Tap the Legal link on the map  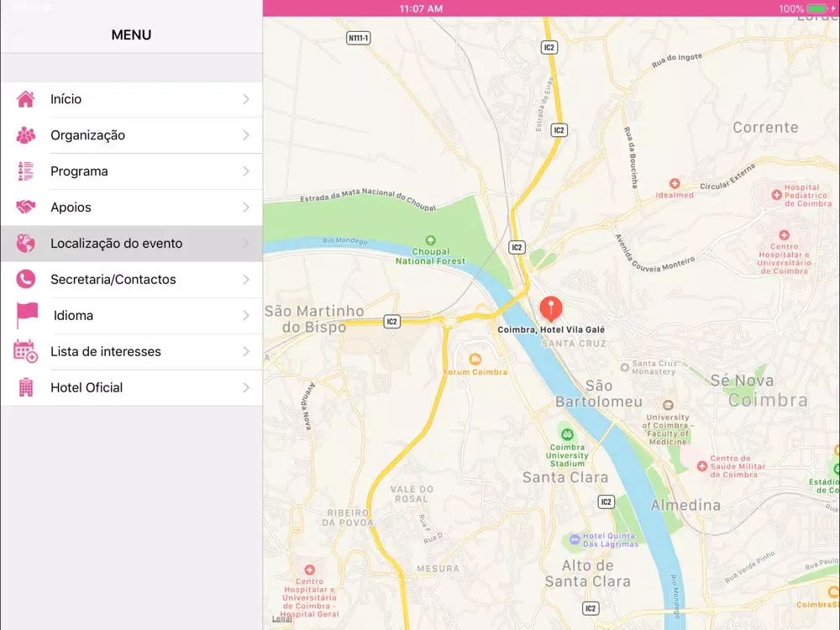281,619
